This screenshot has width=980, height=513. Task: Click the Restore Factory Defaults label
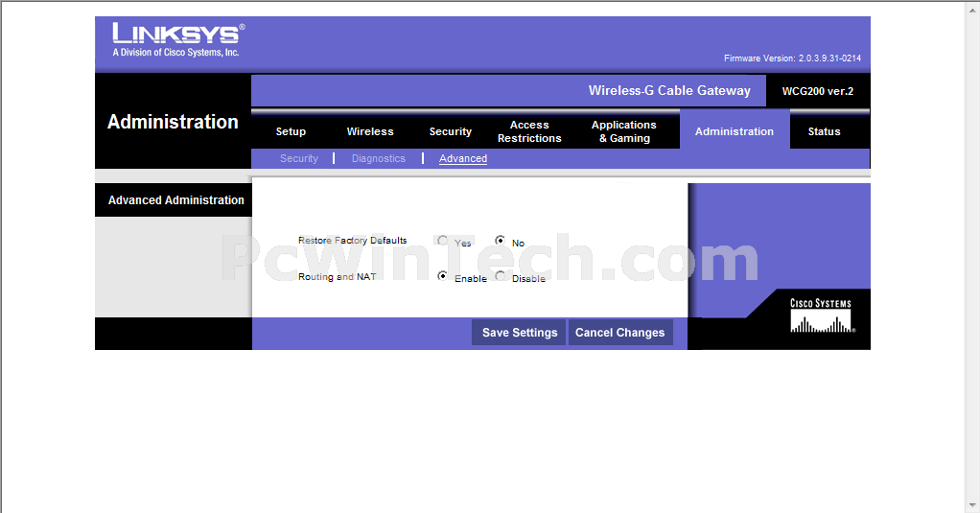353,240
